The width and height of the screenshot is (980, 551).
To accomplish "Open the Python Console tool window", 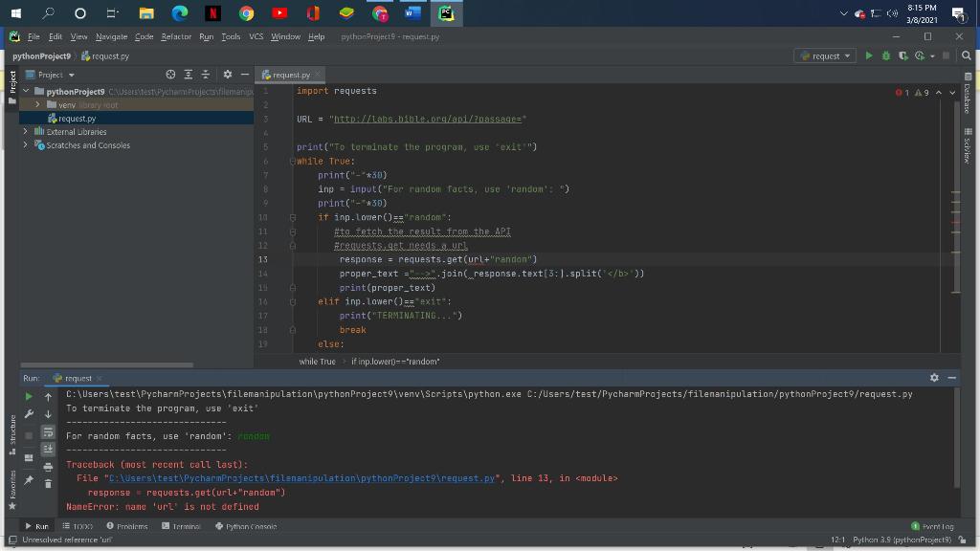I will pos(246,527).
